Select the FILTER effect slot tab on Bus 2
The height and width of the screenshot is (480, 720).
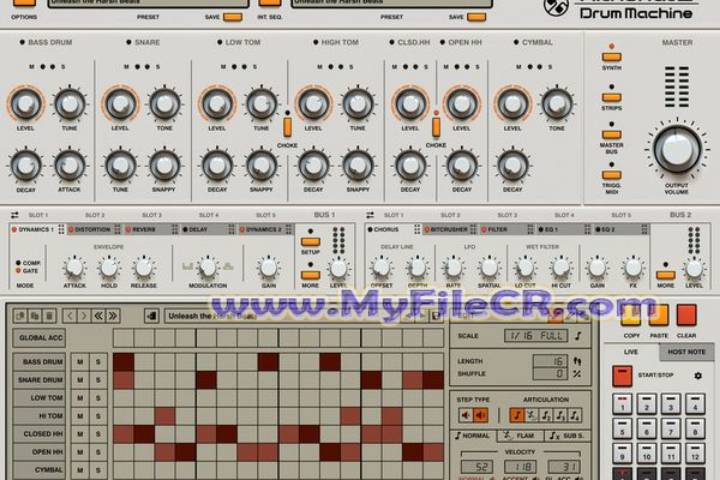tap(507, 229)
